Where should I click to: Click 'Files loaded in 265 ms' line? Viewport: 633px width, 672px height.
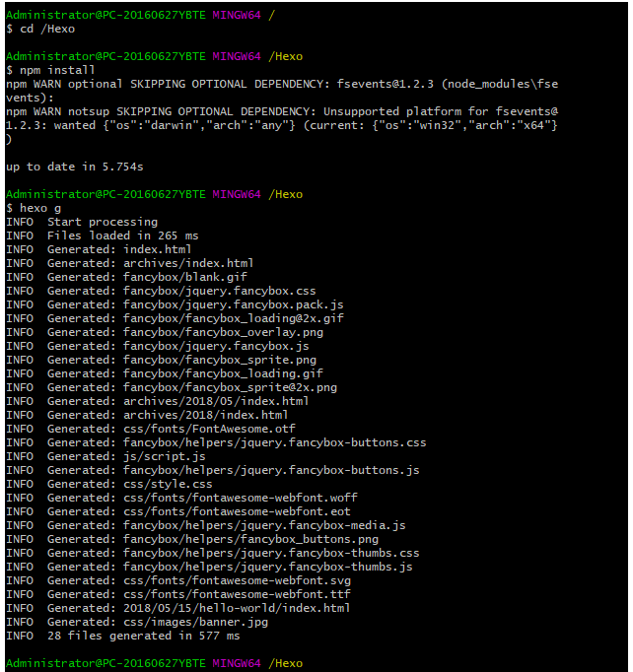[x=122, y=235]
